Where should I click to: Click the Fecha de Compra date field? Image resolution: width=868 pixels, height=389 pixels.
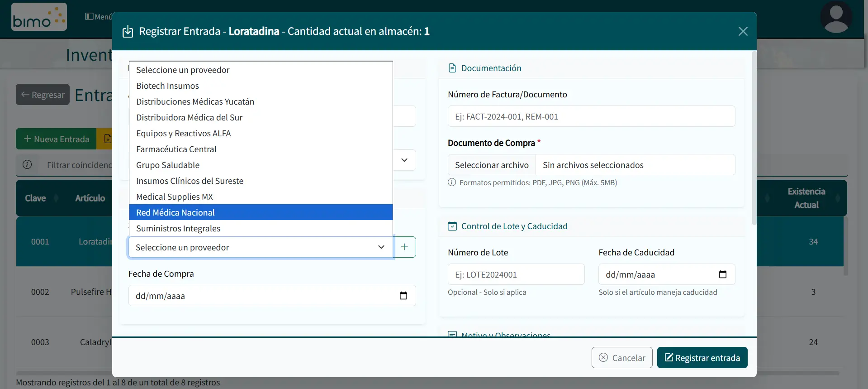[272, 296]
